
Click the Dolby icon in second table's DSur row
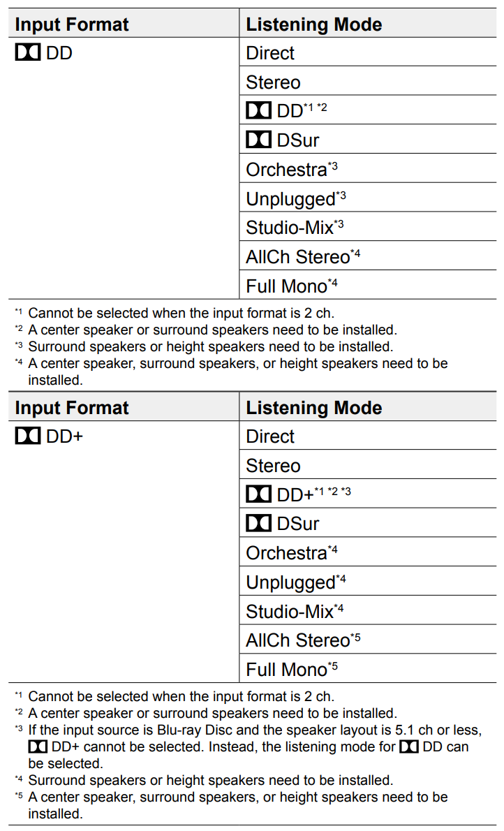pyautogui.click(x=258, y=523)
